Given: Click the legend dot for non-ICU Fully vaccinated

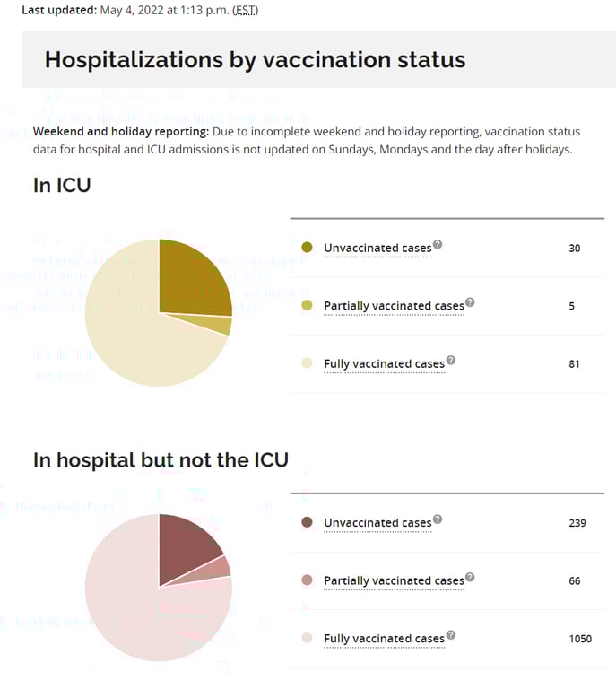Looking at the screenshot, I should click(308, 639).
